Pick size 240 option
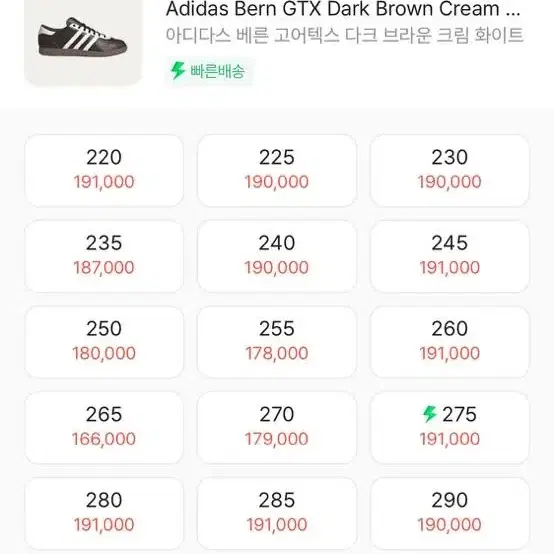Viewport: 554px width, 554px height. pyautogui.click(x=277, y=256)
